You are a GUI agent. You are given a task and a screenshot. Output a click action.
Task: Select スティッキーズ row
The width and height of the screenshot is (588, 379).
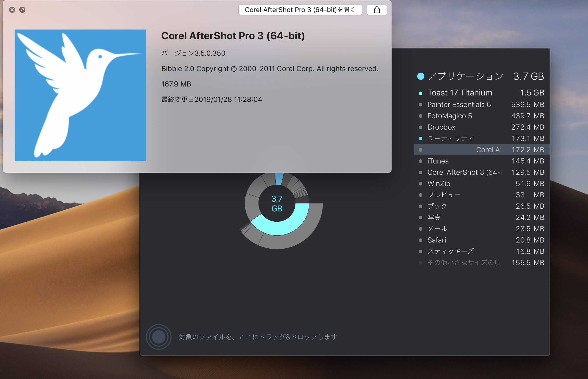pos(482,251)
